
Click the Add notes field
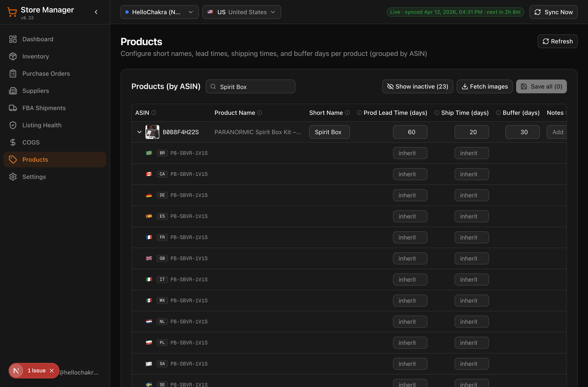557,132
